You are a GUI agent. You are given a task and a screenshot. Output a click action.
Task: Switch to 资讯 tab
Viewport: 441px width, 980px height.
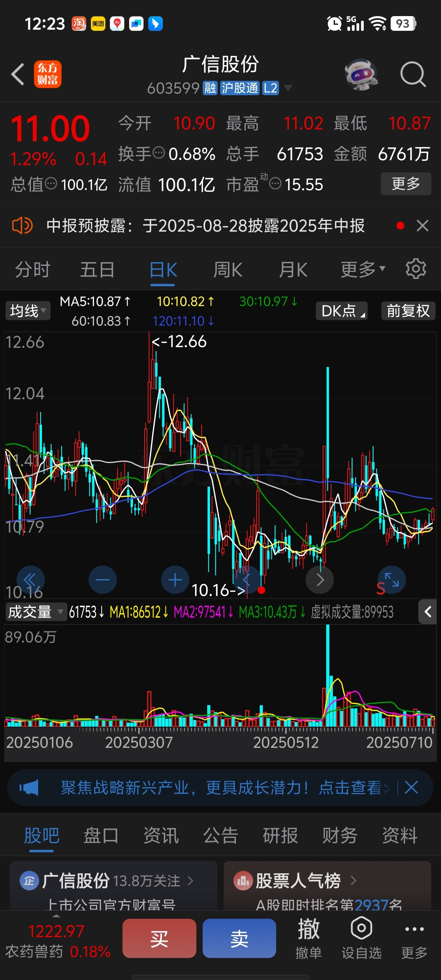coord(161,835)
